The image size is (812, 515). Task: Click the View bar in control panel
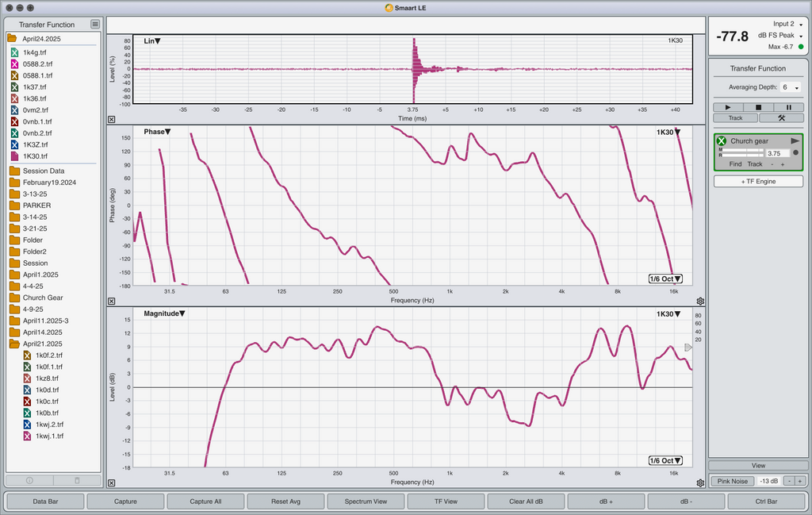758,466
